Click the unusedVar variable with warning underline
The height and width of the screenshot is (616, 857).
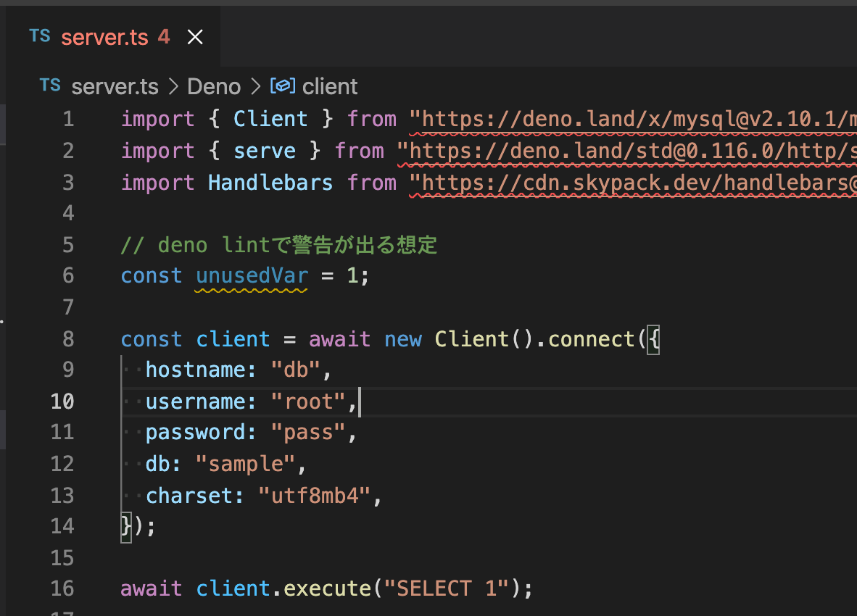[252, 276]
